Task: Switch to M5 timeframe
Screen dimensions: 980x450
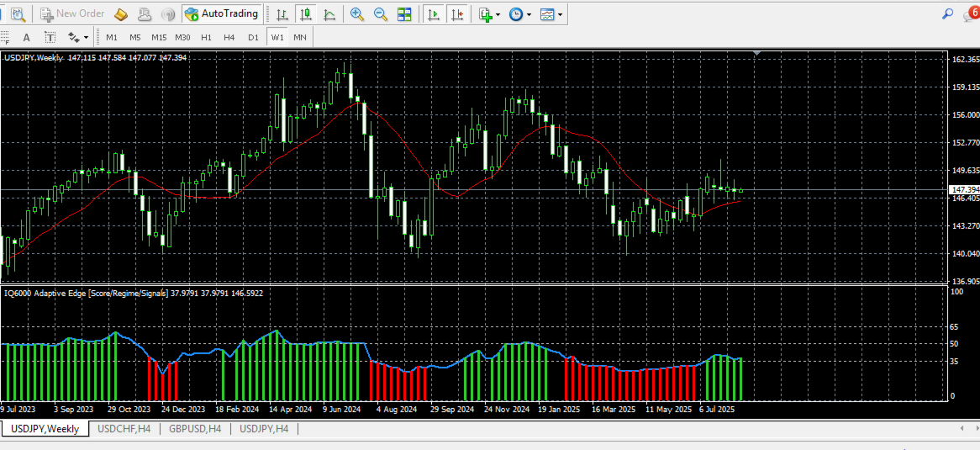Action: click(x=135, y=38)
